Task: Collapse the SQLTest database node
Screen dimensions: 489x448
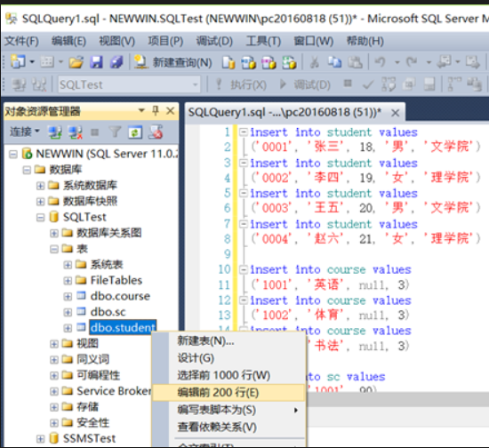Action: [x=40, y=217]
